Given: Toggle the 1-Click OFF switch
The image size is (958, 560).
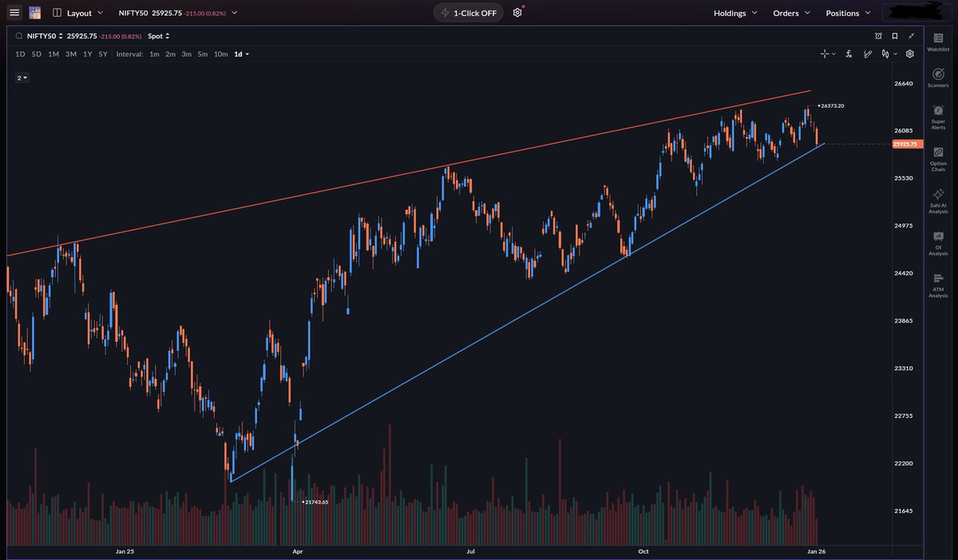Looking at the screenshot, I should [x=469, y=13].
